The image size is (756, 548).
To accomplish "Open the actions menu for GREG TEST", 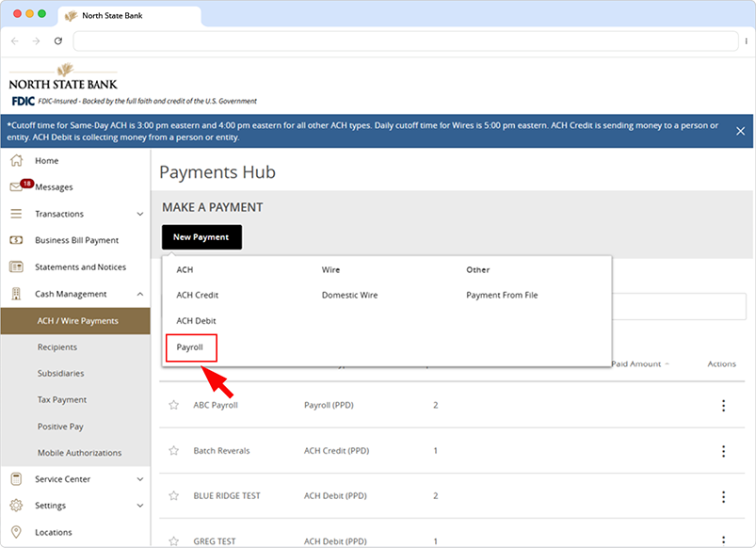I will click(723, 541).
